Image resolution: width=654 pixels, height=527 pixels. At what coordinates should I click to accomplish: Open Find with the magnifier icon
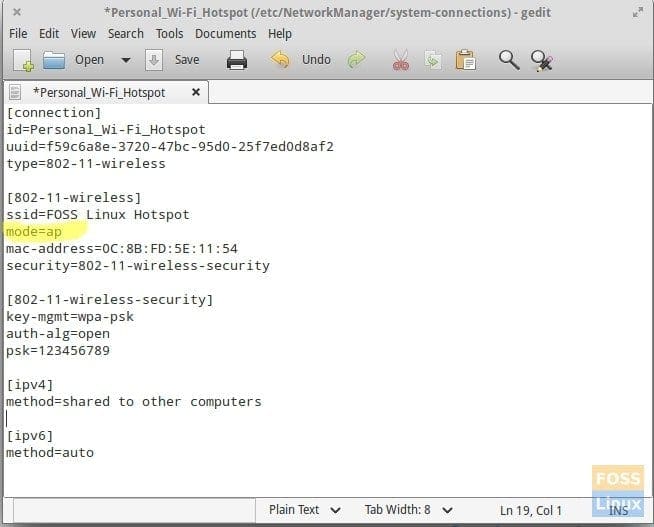click(509, 60)
